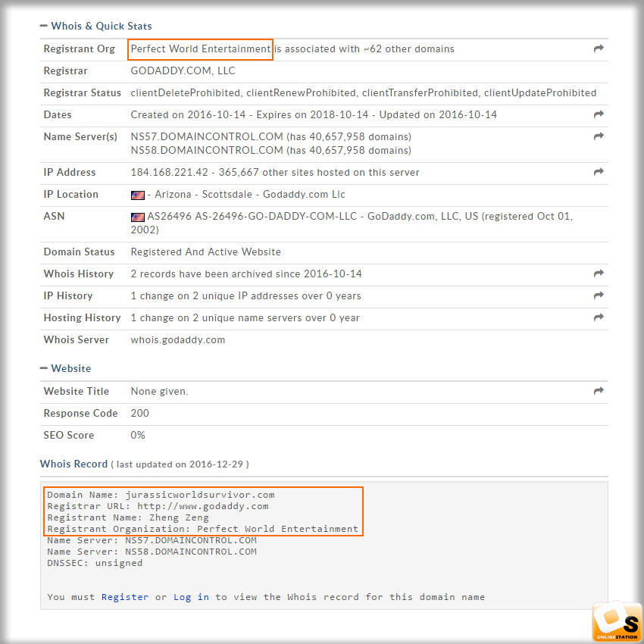Screen dimensions: 644x644
Task: Click NS57.DOMAINCONTROL.COM in Name Server(s) row
Action: [x=207, y=136]
